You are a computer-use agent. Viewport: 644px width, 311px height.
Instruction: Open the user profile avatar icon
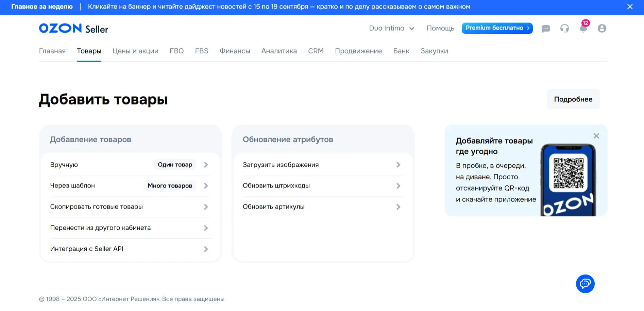click(x=602, y=28)
